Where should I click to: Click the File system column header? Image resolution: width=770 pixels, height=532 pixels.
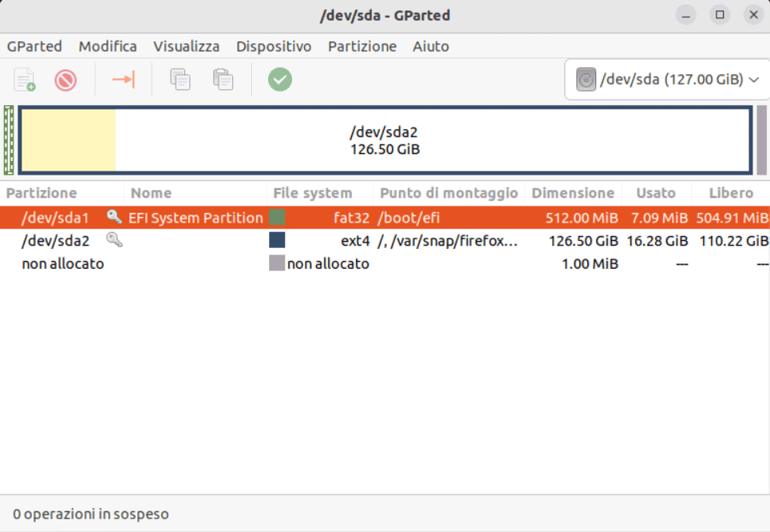coord(312,193)
